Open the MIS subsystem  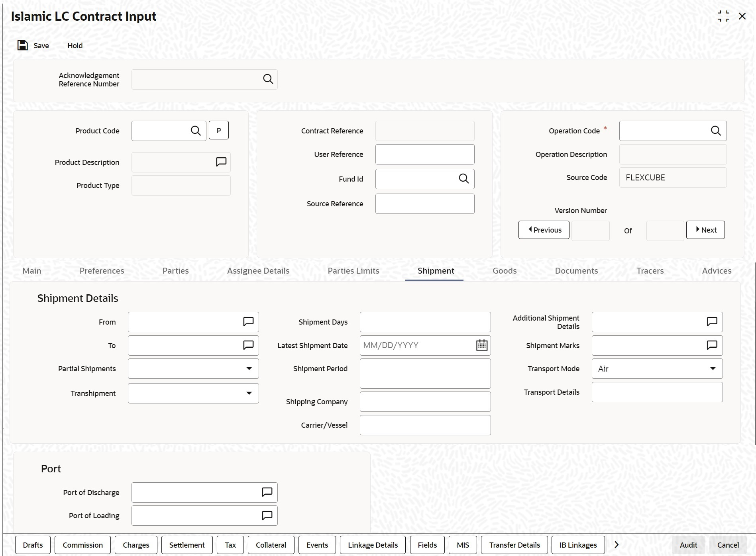[x=463, y=545]
